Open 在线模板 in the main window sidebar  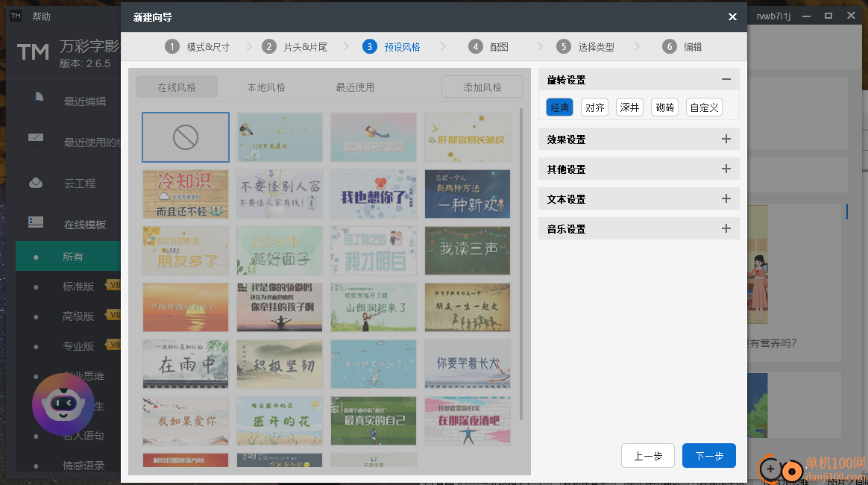(x=85, y=225)
